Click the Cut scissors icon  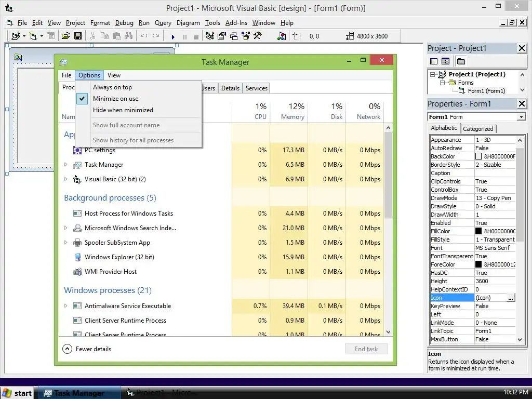click(92, 36)
